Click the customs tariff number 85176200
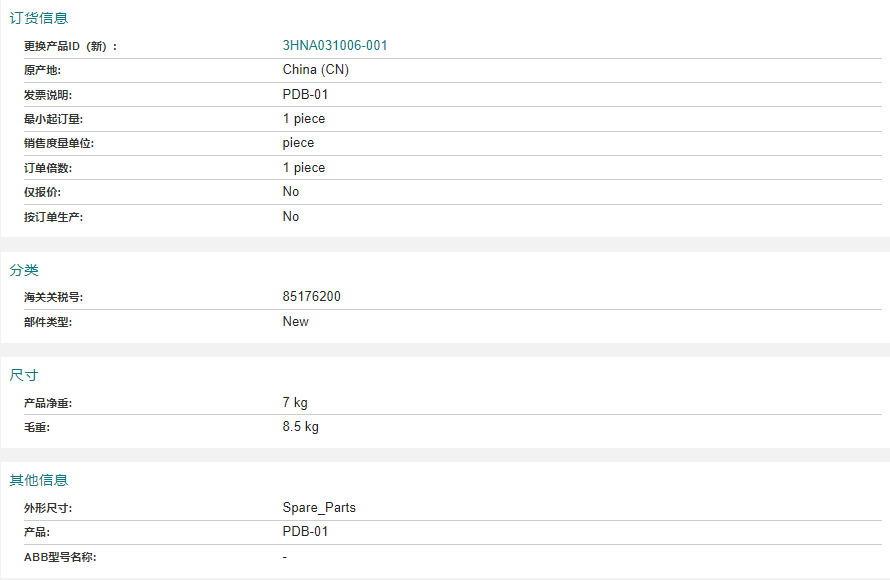Screen dimensions: 890x580 312,296
